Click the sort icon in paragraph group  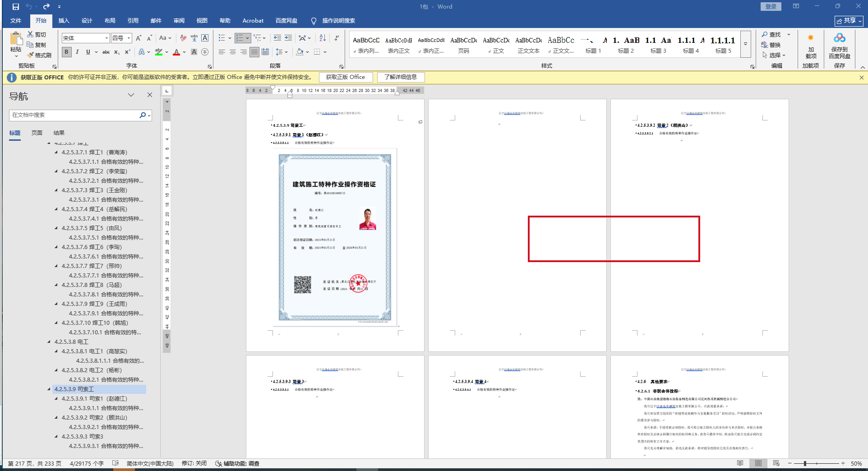tap(323, 38)
